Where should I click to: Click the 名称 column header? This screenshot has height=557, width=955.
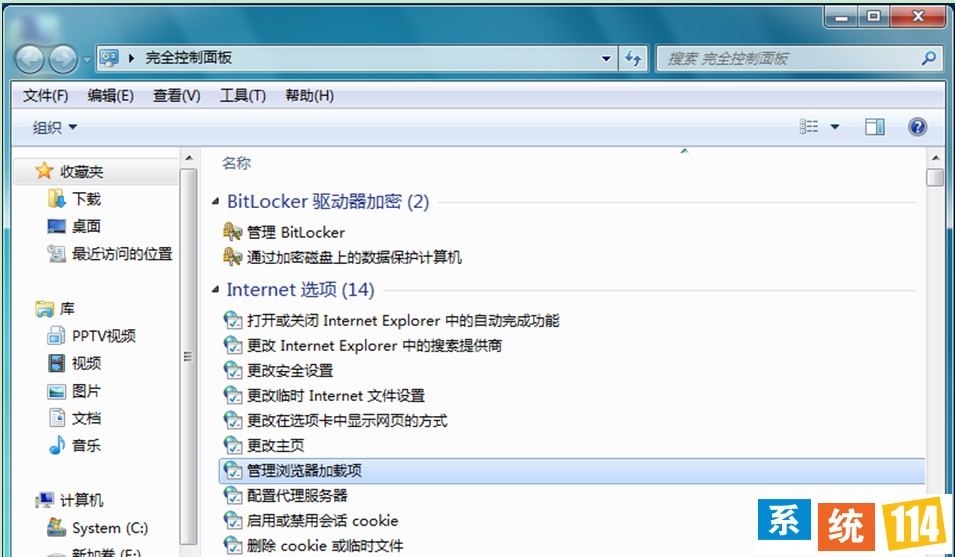pos(236,163)
